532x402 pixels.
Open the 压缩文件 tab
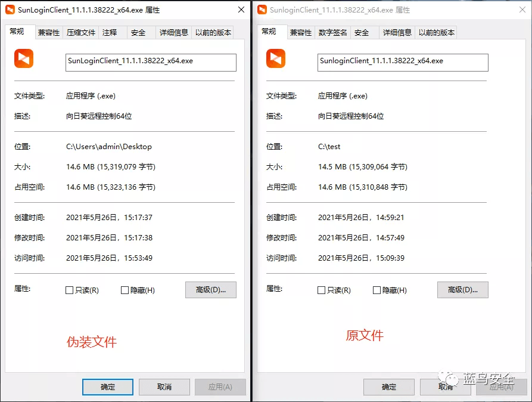(x=81, y=33)
